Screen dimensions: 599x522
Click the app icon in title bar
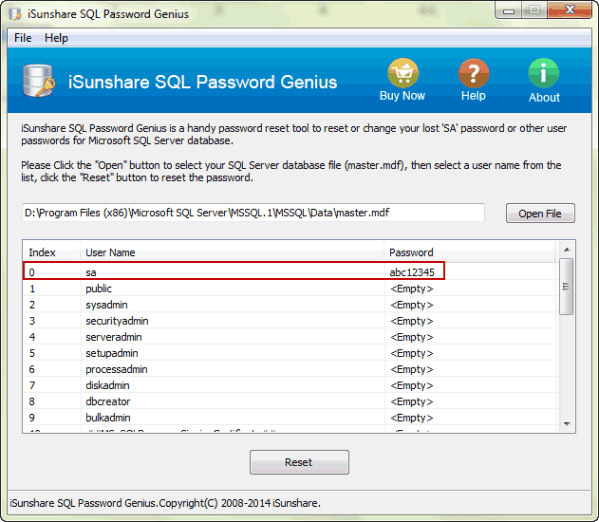(x=15, y=14)
